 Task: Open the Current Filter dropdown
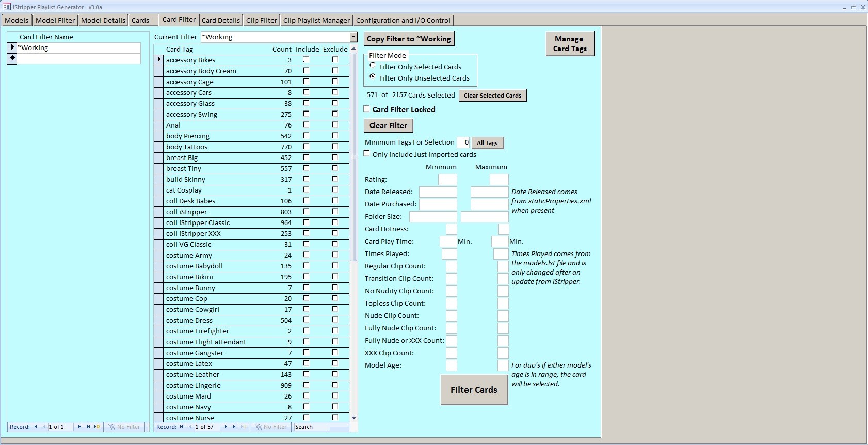coord(353,37)
